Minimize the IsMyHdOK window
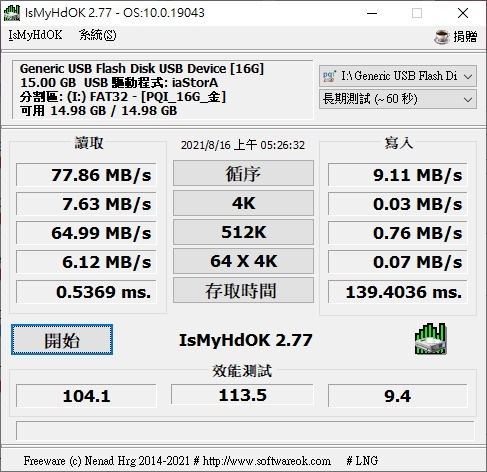 [x=372, y=13]
